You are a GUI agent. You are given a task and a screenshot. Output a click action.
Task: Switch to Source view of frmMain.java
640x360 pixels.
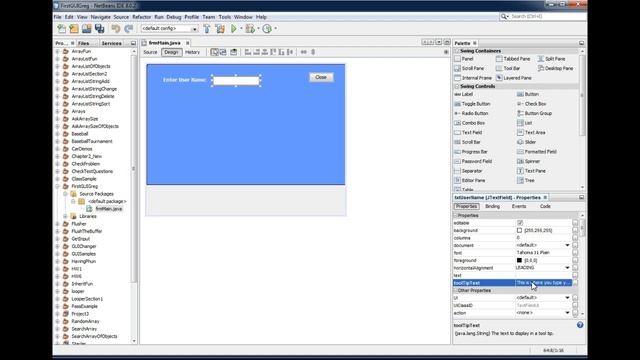coord(150,52)
